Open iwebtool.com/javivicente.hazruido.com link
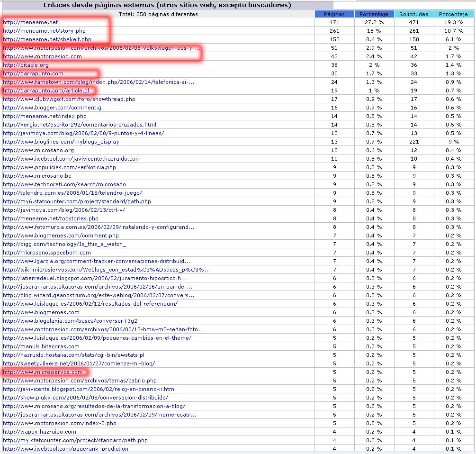 click(72, 158)
